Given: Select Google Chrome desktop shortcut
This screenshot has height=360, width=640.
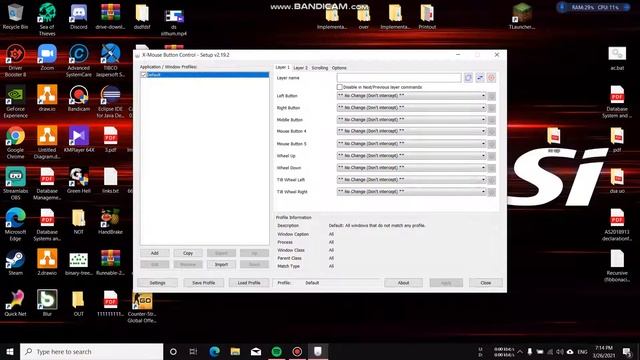Looking at the screenshot, I should [x=15, y=142].
